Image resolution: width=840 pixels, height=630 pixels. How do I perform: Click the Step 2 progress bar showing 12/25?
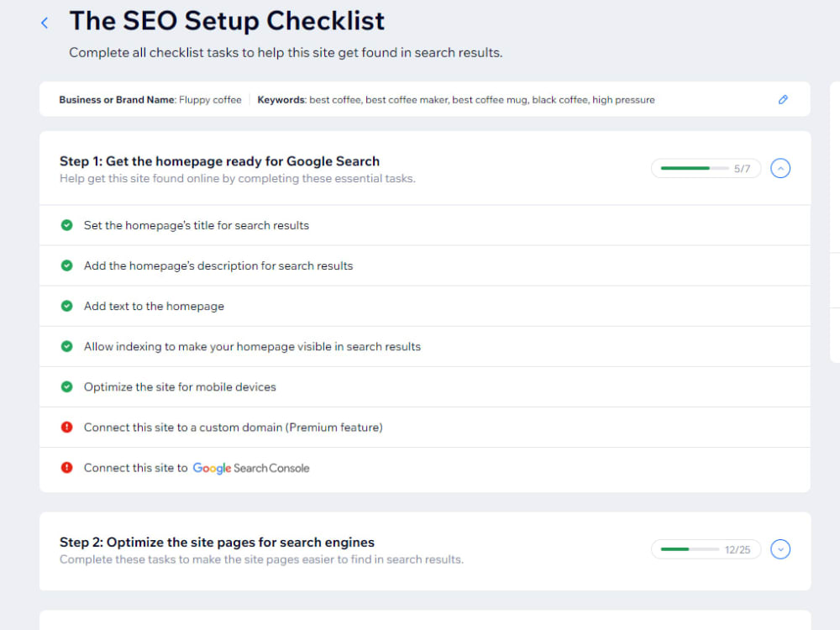[x=706, y=549]
